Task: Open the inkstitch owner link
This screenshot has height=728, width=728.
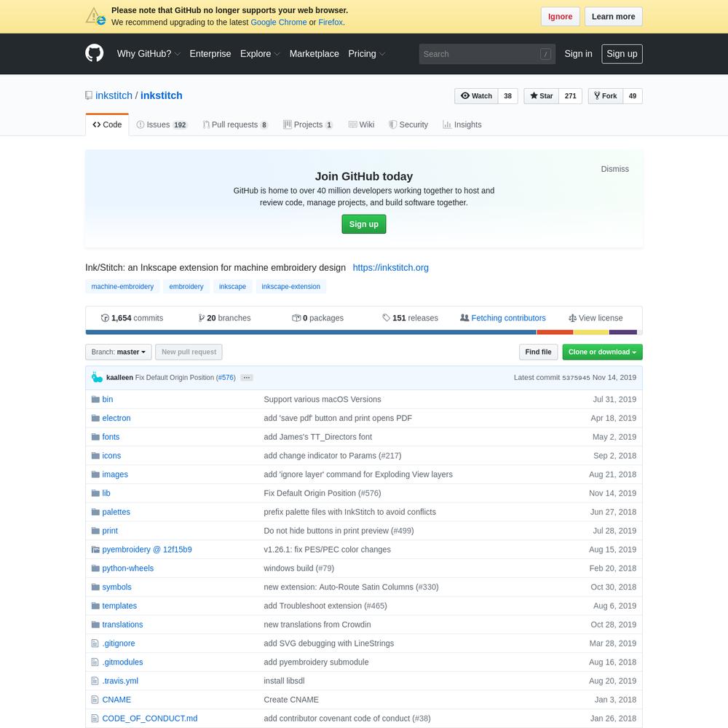Action: coord(114,95)
